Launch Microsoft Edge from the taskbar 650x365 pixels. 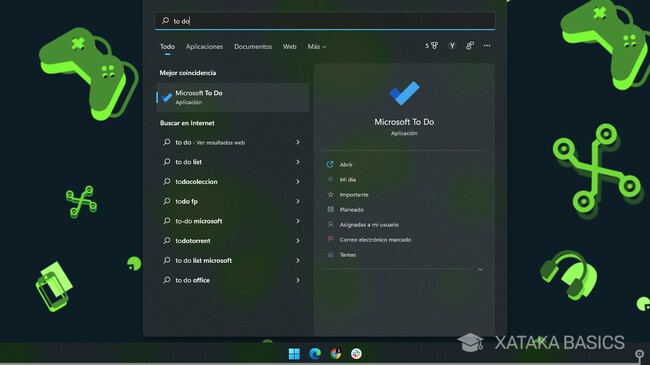[x=315, y=353]
